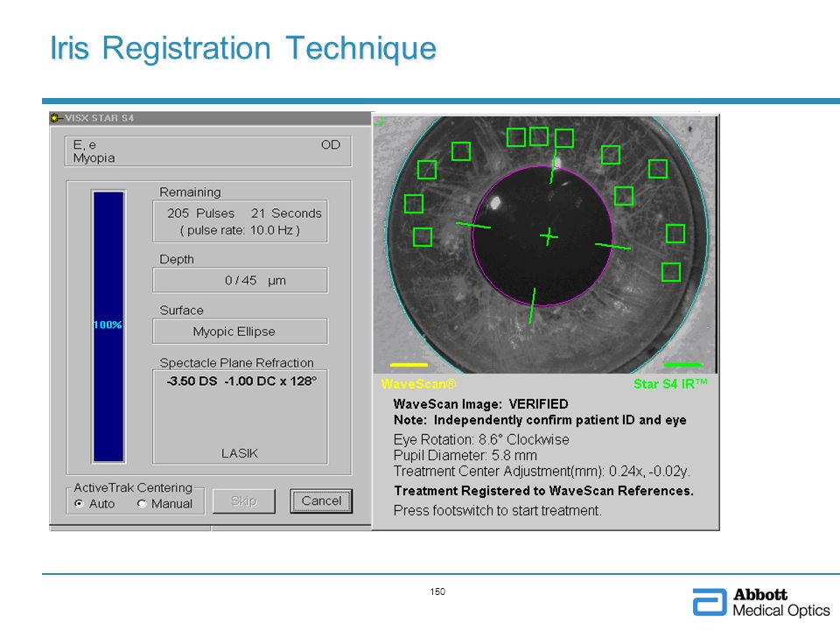Click 'WaveScan Image: VERIFIED' status
The height and width of the screenshot is (630, 840).
[x=480, y=404]
